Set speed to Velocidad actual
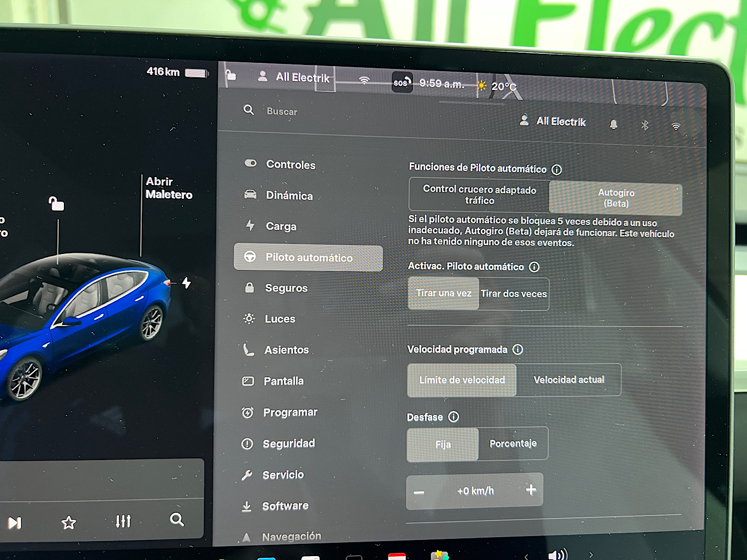 coord(569,380)
